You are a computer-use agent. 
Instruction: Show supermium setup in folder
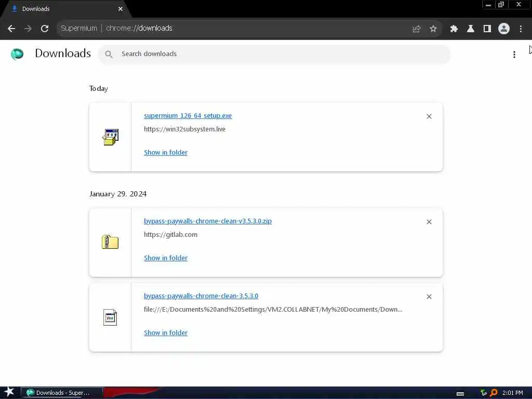[x=166, y=152]
